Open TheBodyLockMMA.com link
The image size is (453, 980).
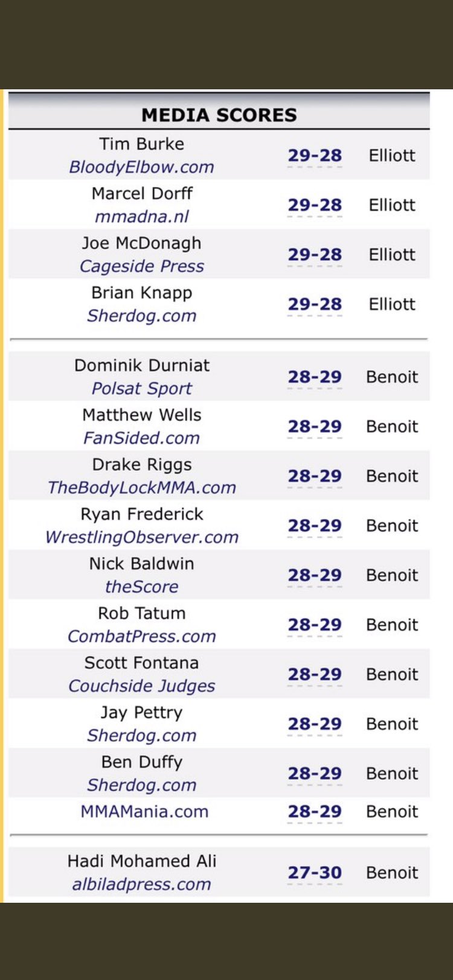coord(142,488)
